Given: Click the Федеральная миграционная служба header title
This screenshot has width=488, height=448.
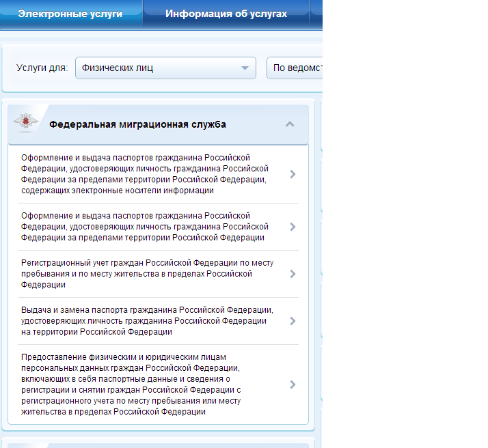Looking at the screenshot, I should (x=137, y=124).
